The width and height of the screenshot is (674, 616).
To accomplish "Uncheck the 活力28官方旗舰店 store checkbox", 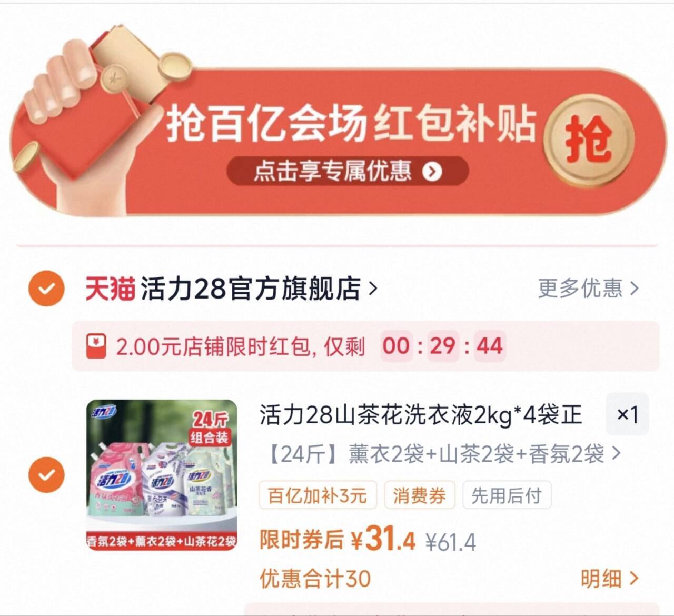I will [x=46, y=289].
